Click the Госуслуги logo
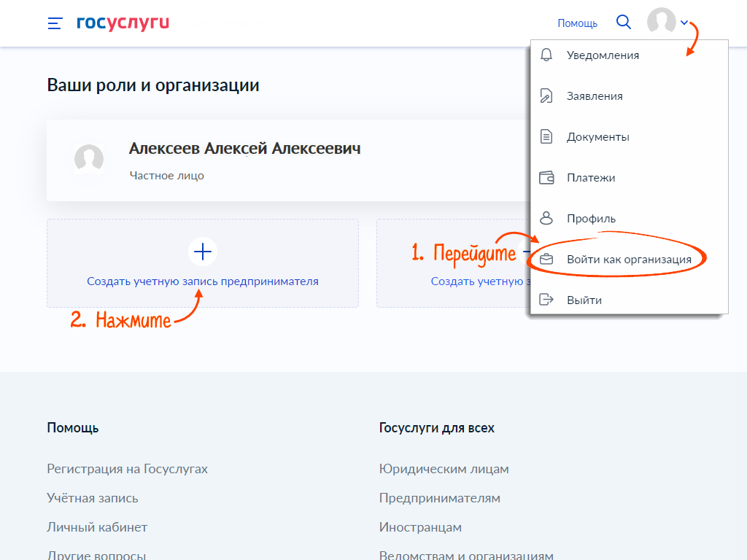 pyautogui.click(x=123, y=23)
